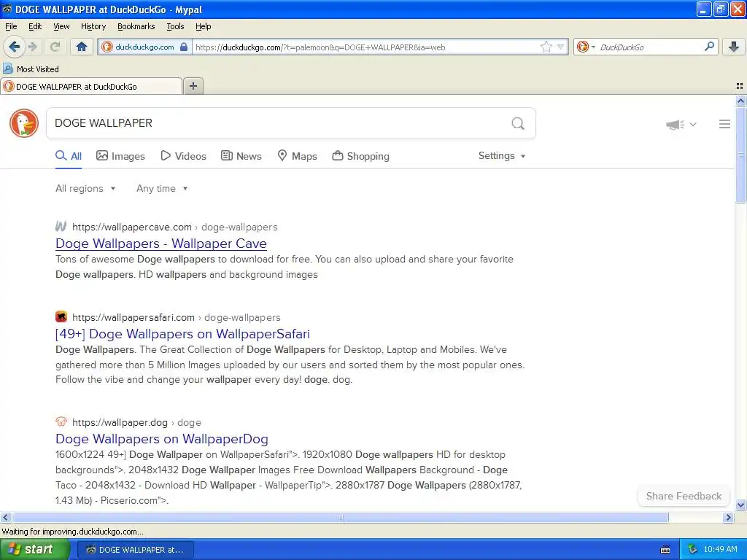Open a new tab with plus button

193,86
